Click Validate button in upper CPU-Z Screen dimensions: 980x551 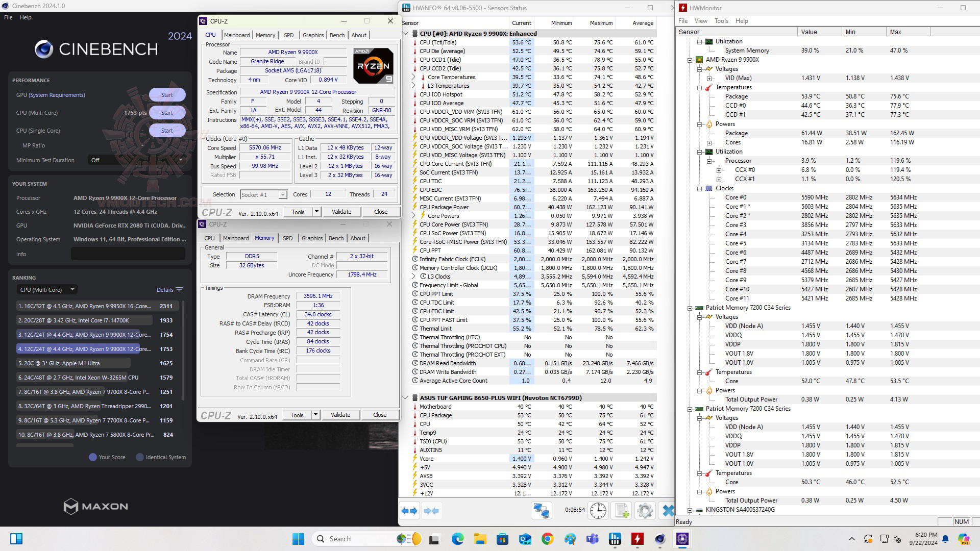(341, 212)
